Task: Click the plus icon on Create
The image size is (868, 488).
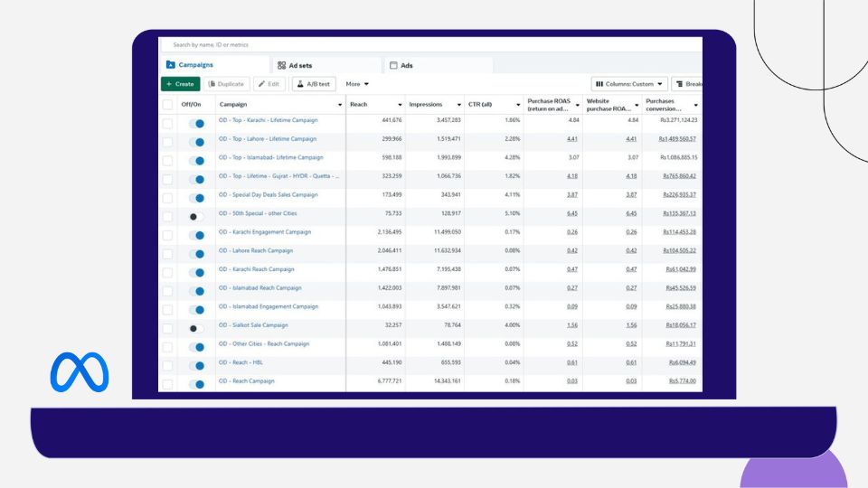Action: tap(169, 84)
